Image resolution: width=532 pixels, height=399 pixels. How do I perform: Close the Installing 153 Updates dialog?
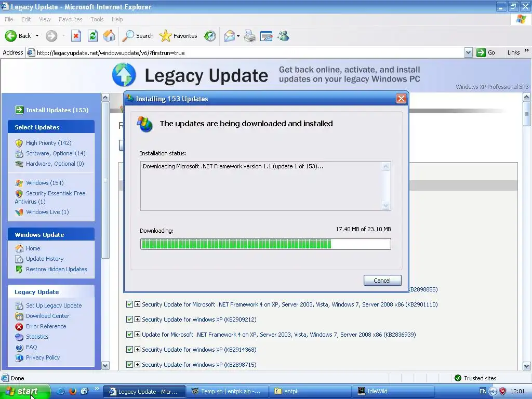(x=401, y=99)
